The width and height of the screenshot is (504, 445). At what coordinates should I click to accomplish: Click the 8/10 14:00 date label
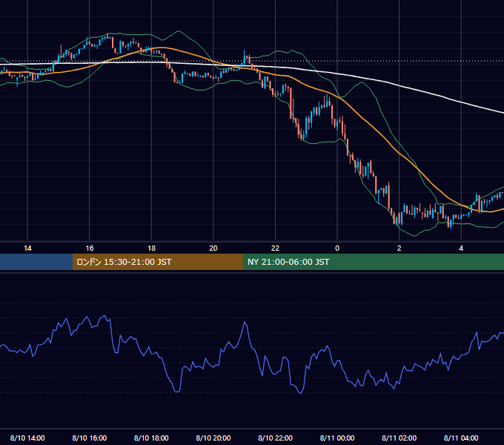(27, 438)
